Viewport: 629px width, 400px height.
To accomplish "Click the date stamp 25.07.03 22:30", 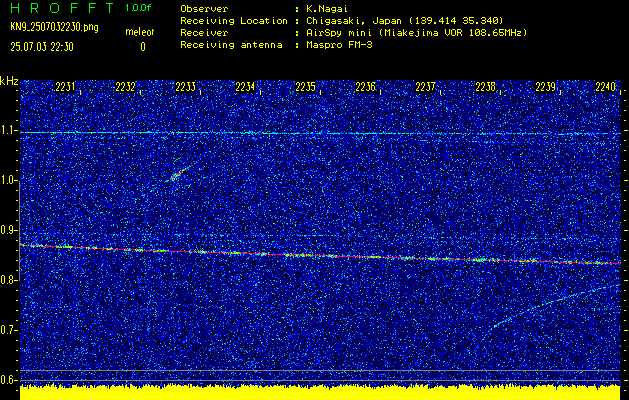I will 42,47.
